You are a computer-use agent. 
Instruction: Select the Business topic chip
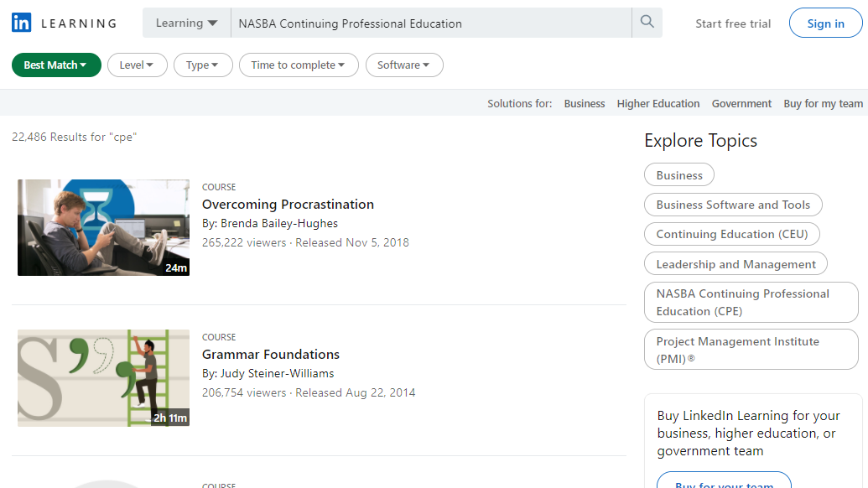679,175
